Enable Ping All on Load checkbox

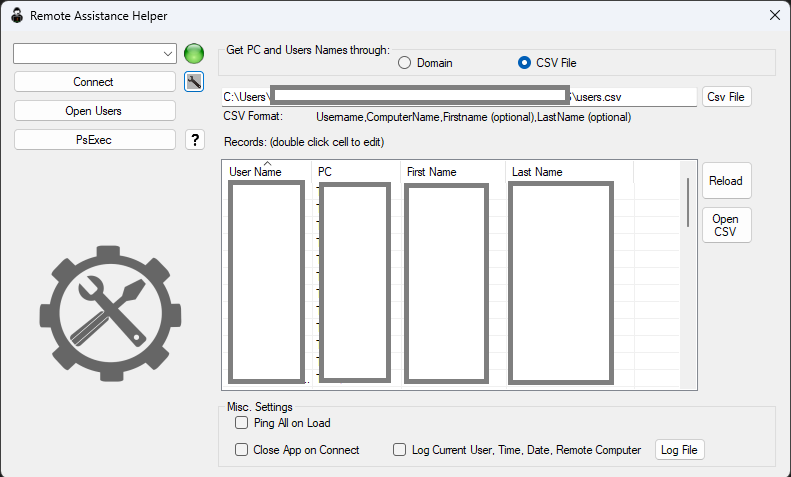pos(242,423)
